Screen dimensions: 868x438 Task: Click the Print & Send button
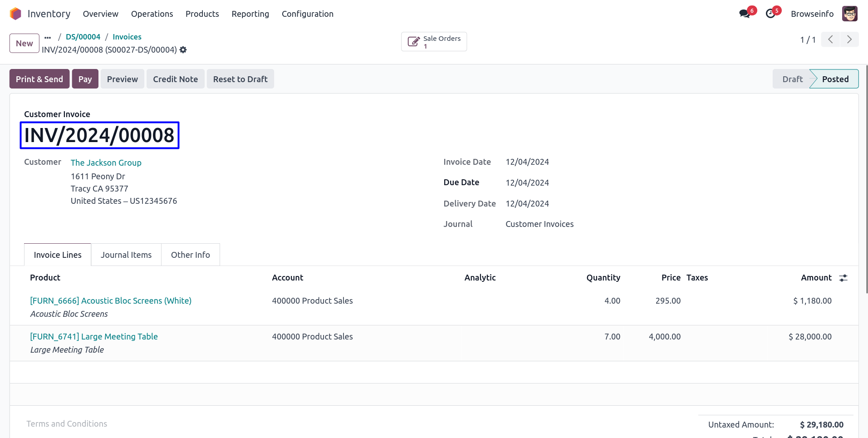pyautogui.click(x=39, y=79)
